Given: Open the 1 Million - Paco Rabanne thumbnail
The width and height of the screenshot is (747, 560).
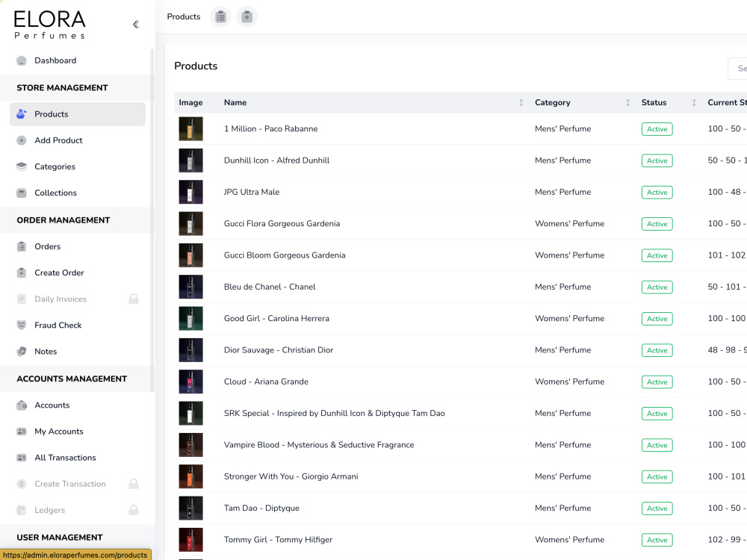Looking at the screenshot, I should pos(191,128).
